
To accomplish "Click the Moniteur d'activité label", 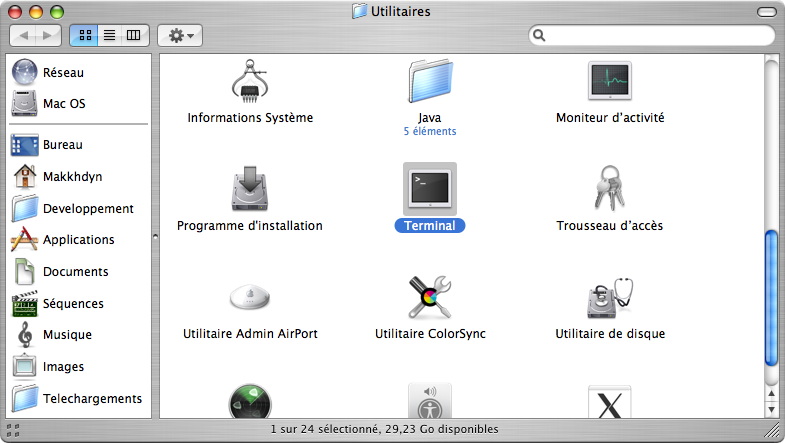I will (x=610, y=118).
